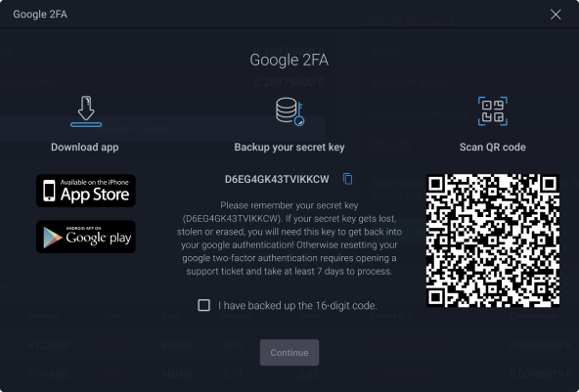Click the Google 2FA title bar text
Screen dimensions: 579x392
point(40,15)
